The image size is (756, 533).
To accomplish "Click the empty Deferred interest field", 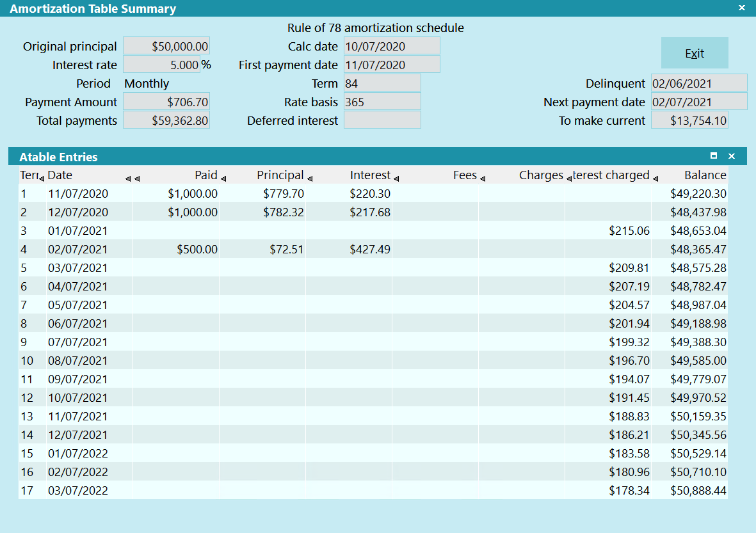I will pyautogui.click(x=382, y=120).
